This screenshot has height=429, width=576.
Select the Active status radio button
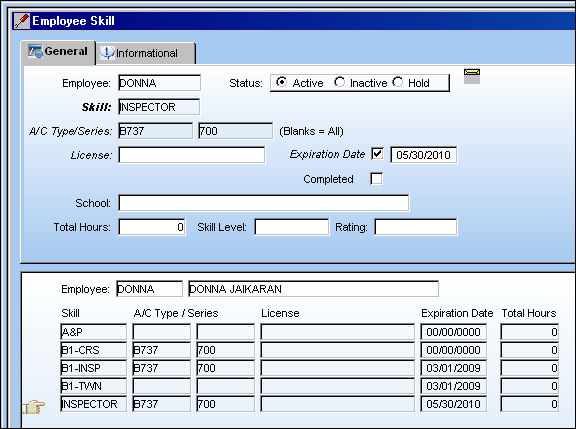[281, 82]
